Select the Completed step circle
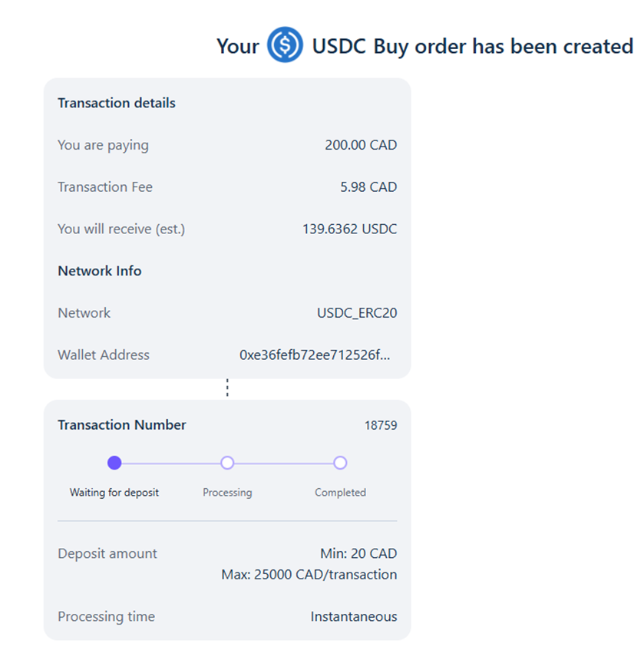The width and height of the screenshot is (644, 650). [x=340, y=463]
